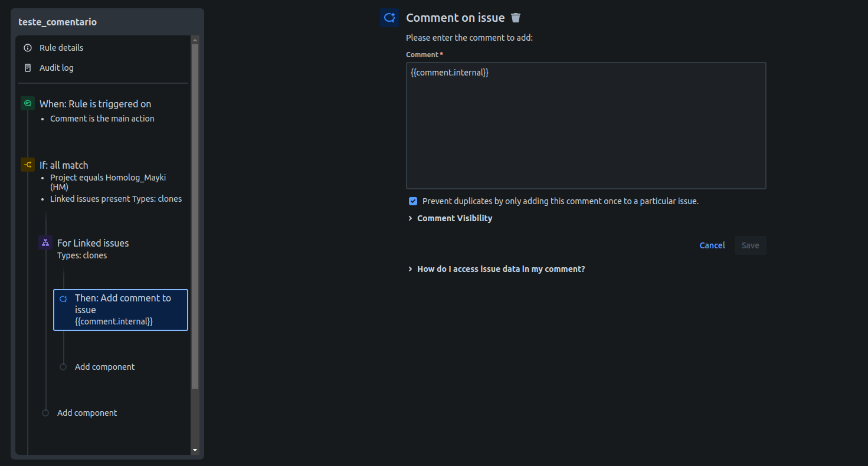Click the Rule details info icon
Viewport: 868px width, 466px height.
(x=28, y=48)
